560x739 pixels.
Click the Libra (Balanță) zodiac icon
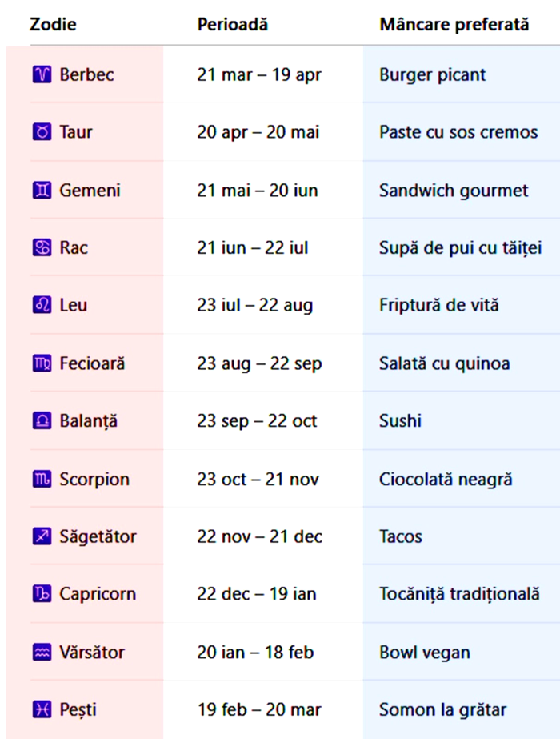pos(42,421)
